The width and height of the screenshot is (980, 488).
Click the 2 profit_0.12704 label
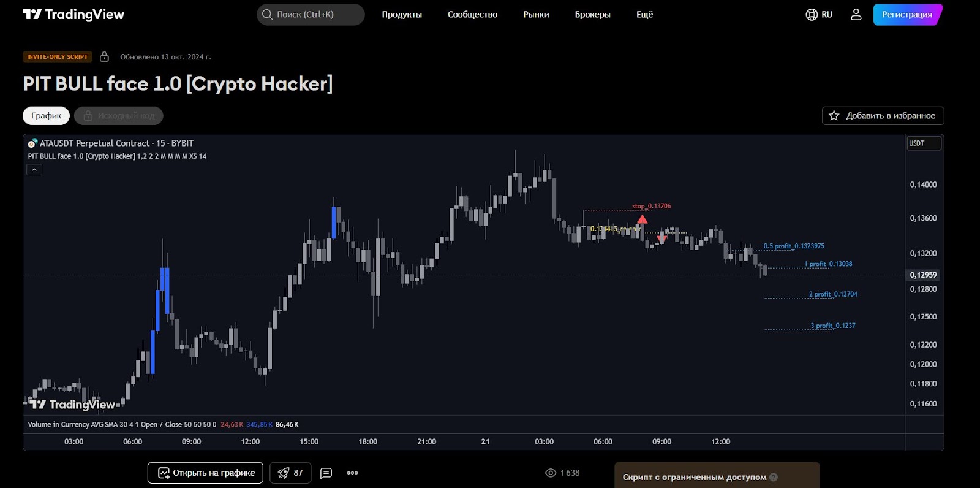point(833,294)
